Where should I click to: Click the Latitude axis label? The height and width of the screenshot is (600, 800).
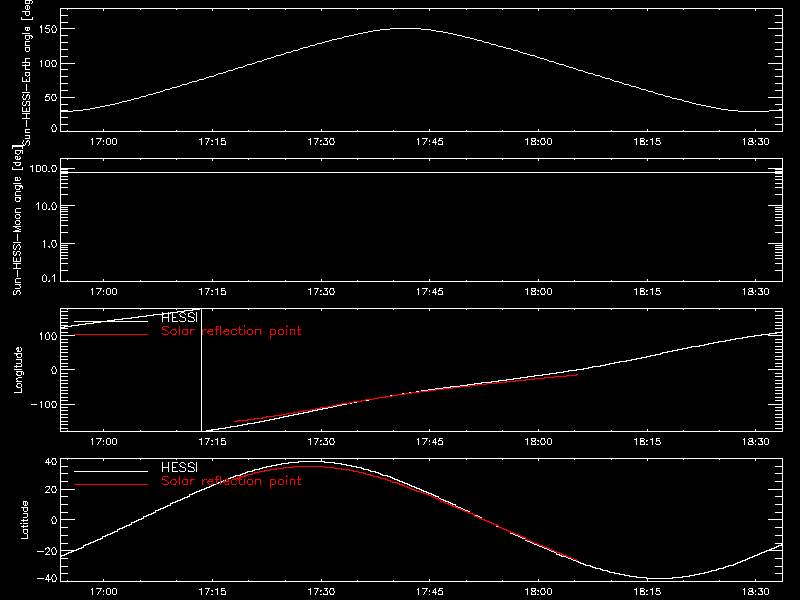pyautogui.click(x=24, y=520)
